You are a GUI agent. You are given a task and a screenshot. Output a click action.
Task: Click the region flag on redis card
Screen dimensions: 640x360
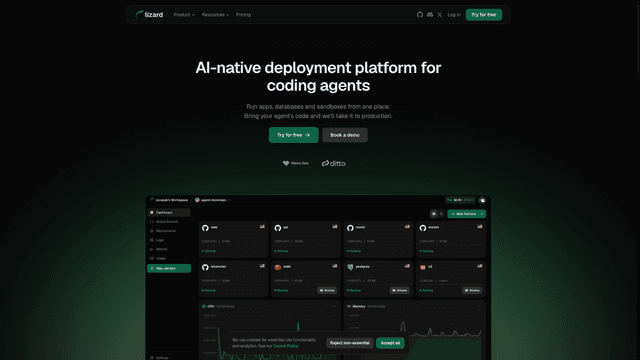click(335, 266)
